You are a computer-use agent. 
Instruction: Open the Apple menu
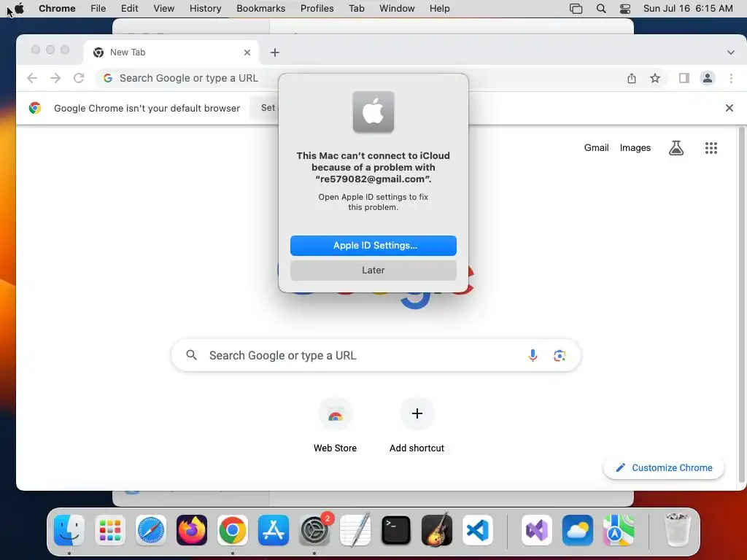pyautogui.click(x=19, y=8)
